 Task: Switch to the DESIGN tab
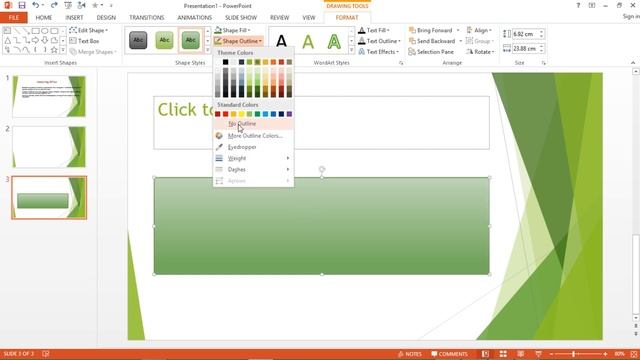coord(106,18)
